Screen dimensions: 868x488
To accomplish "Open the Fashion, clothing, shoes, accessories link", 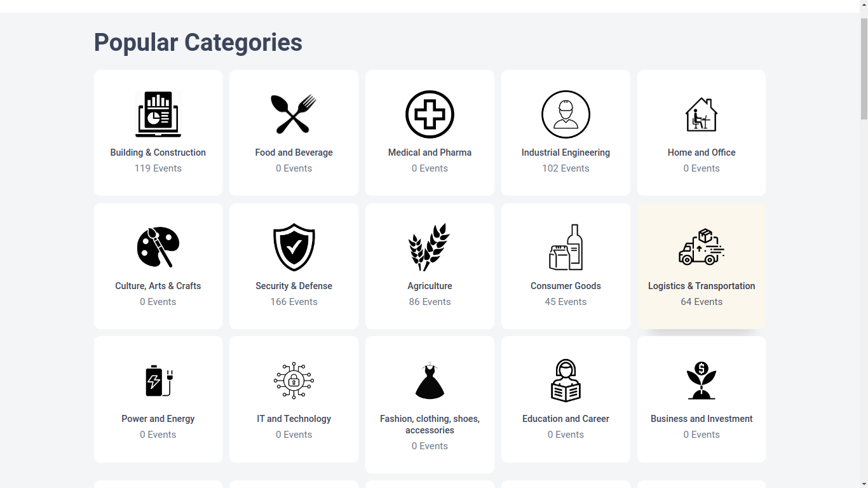I will pyautogui.click(x=430, y=424).
